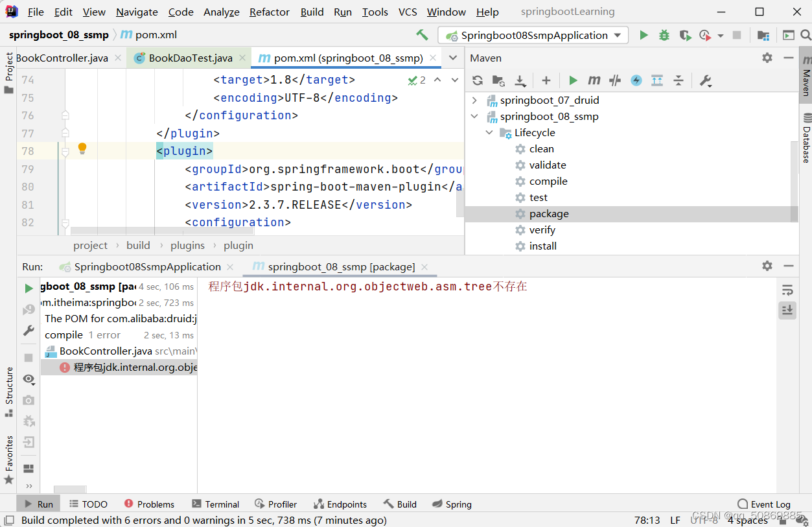Download sources in the Maven toolbar

tap(520, 80)
